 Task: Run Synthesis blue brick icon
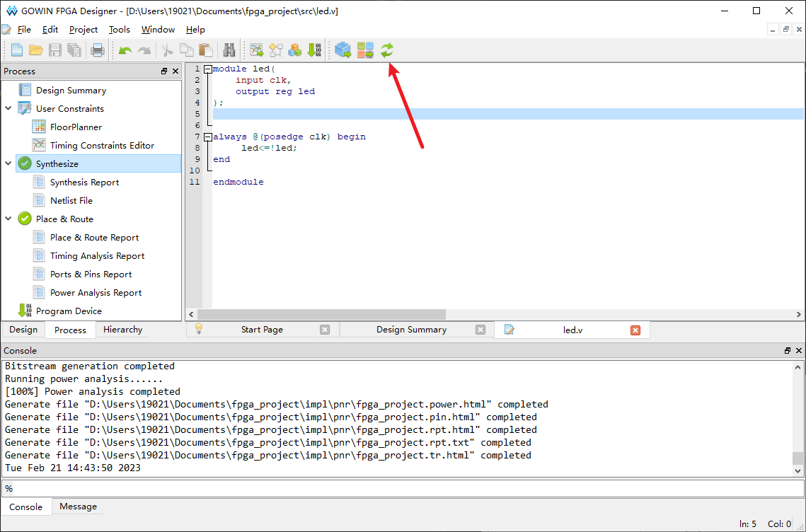343,50
